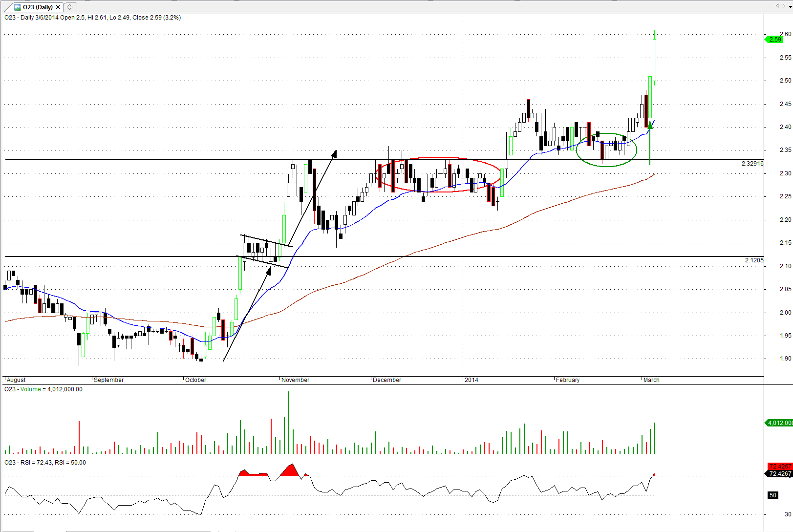
Task: Click the O23 RSI pane title
Action: pyautogui.click(x=45, y=463)
